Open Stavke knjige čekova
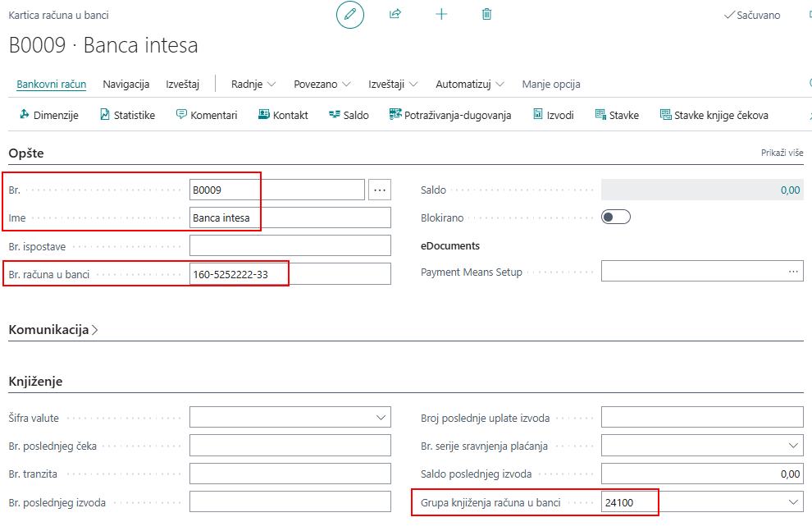812x531 pixels. pos(714,115)
